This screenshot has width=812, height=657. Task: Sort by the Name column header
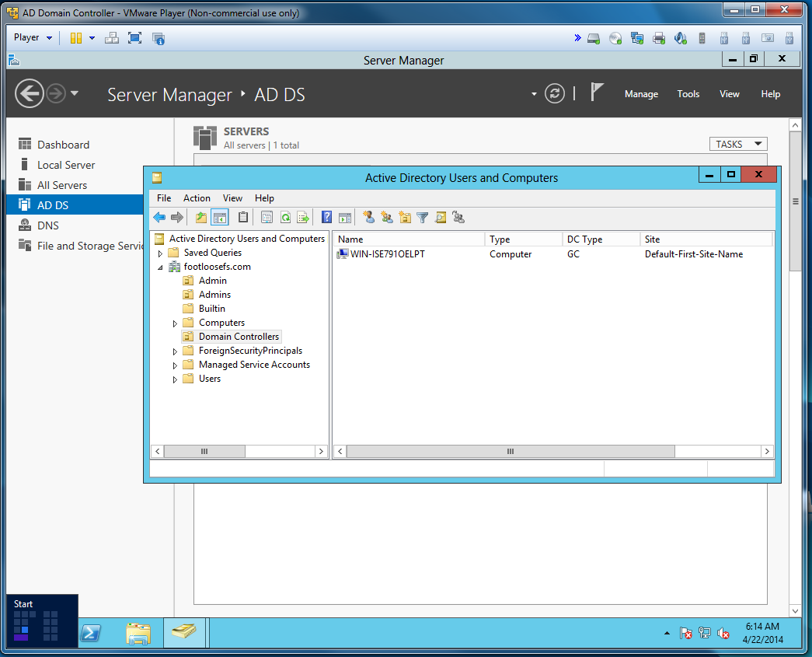pyautogui.click(x=409, y=239)
